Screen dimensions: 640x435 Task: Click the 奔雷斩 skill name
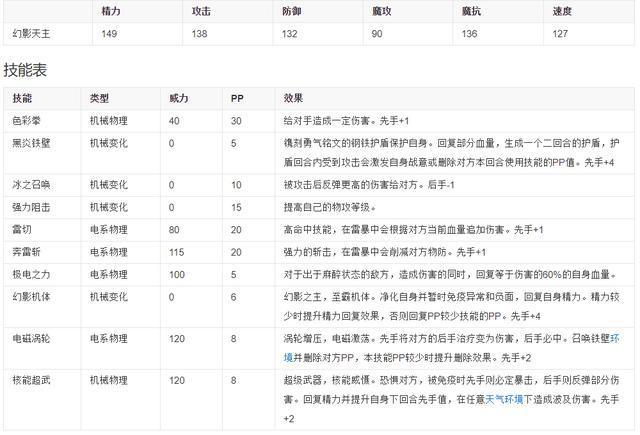pyautogui.click(x=26, y=251)
